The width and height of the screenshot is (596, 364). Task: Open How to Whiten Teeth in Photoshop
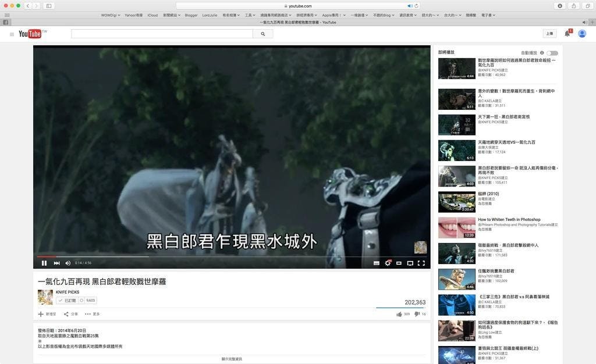[x=509, y=219]
